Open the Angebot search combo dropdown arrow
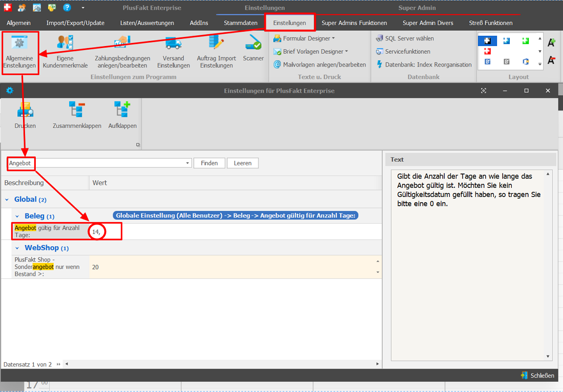The height and width of the screenshot is (392, 563). 187,163
